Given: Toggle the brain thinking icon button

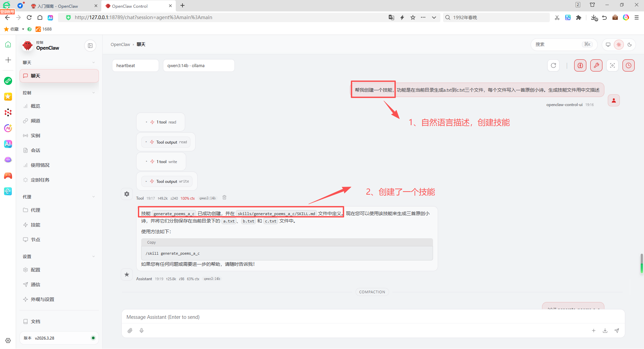Looking at the screenshot, I should tap(580, 65).
